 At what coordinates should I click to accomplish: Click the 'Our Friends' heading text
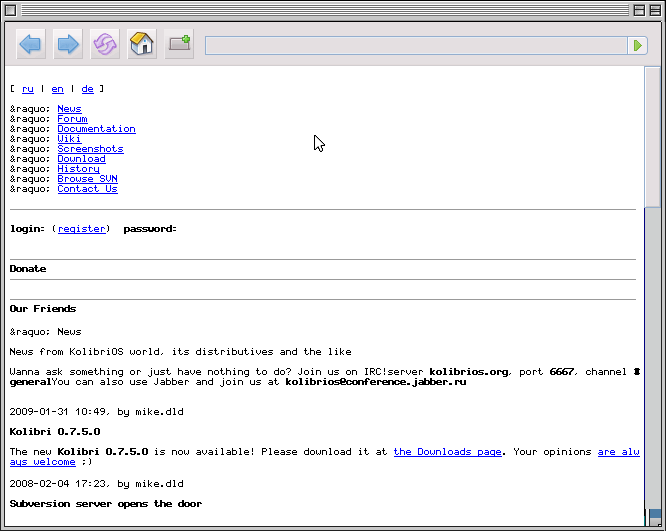42,308
